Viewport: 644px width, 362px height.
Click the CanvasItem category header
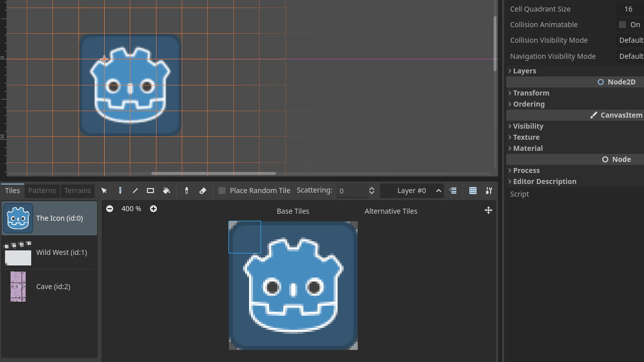pos(575,115)
